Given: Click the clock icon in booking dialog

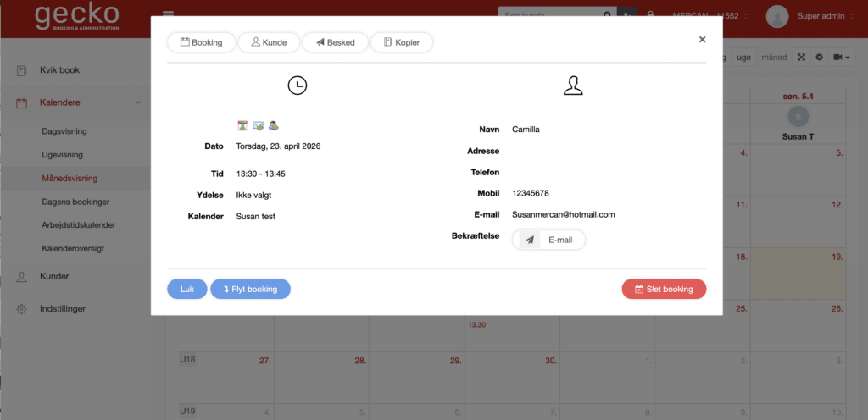Looking at the screenshot, I should (x=297, y=86).
